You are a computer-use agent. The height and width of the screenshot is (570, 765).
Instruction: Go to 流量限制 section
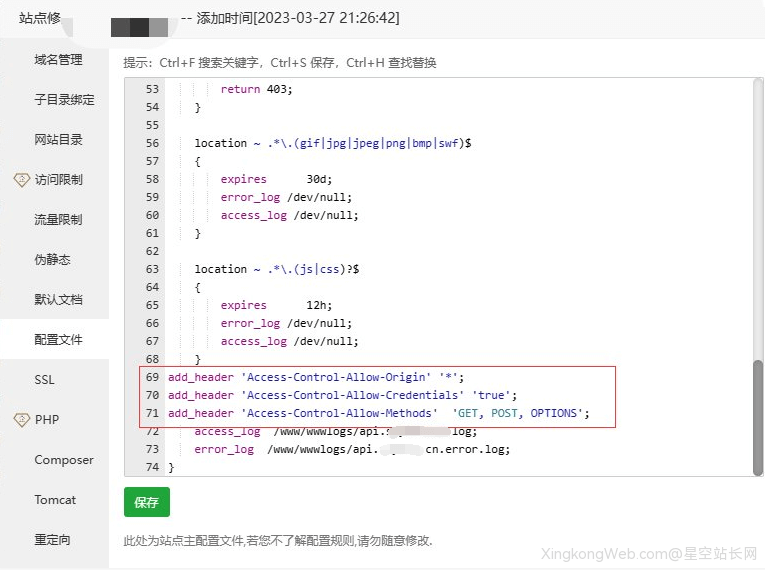58,220
